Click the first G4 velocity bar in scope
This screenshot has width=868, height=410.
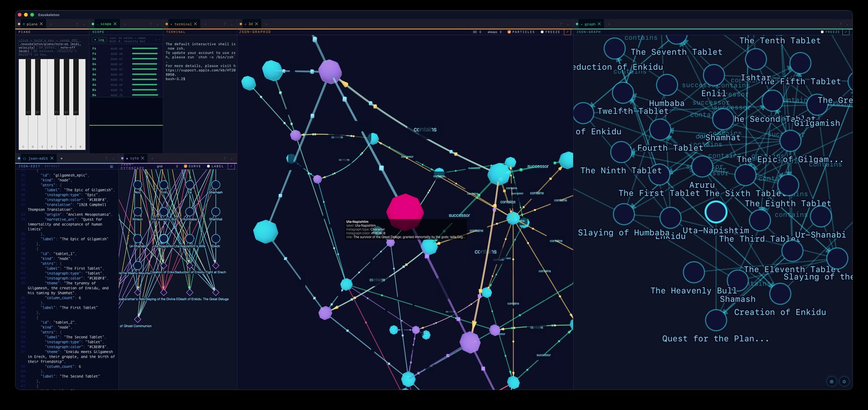click(x=145, y=59)
